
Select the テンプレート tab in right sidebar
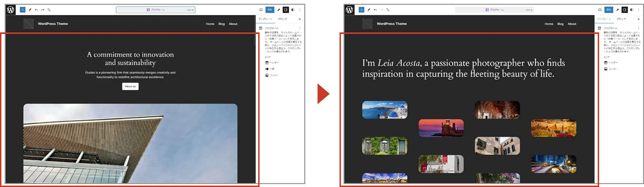(604, 19)
